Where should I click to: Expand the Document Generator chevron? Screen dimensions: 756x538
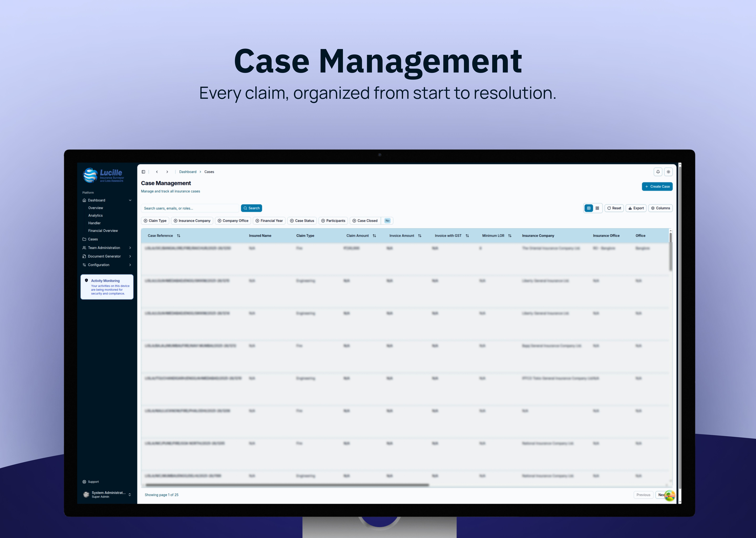(130, 256)
